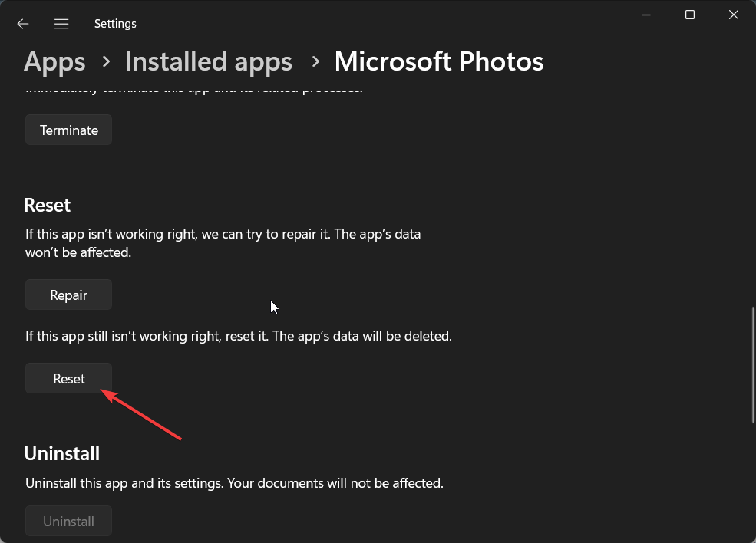The height and width of the screenshot is (543, 756).
Task: Go back using the back arrow
Action: [x=23, y=24]
